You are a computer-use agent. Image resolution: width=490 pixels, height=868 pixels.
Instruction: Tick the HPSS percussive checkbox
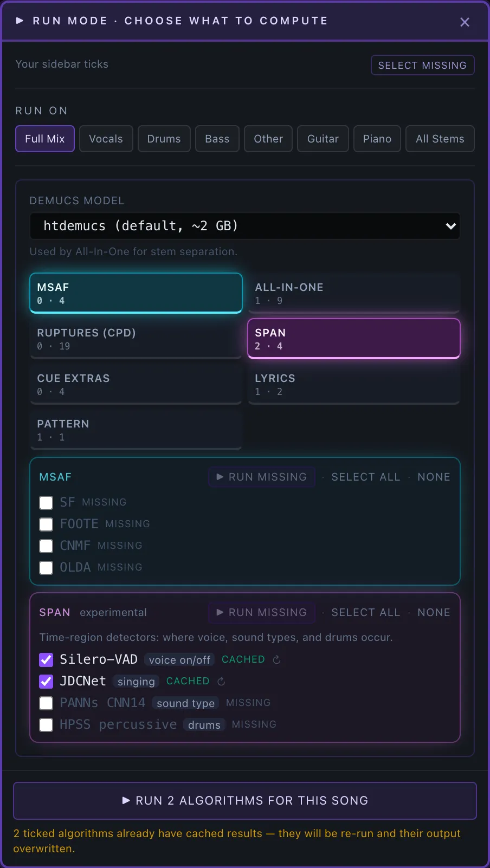[x=46, y=724]
